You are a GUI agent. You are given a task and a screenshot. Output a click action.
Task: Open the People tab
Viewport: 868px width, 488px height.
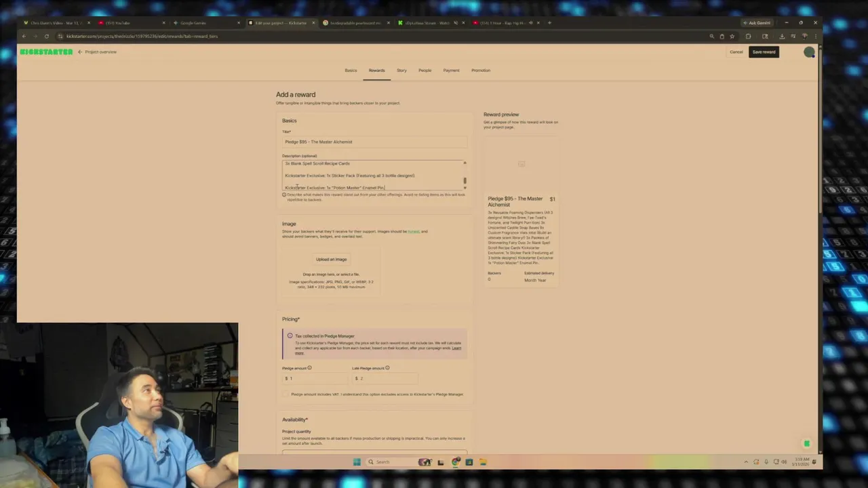(x=425, y=70)
